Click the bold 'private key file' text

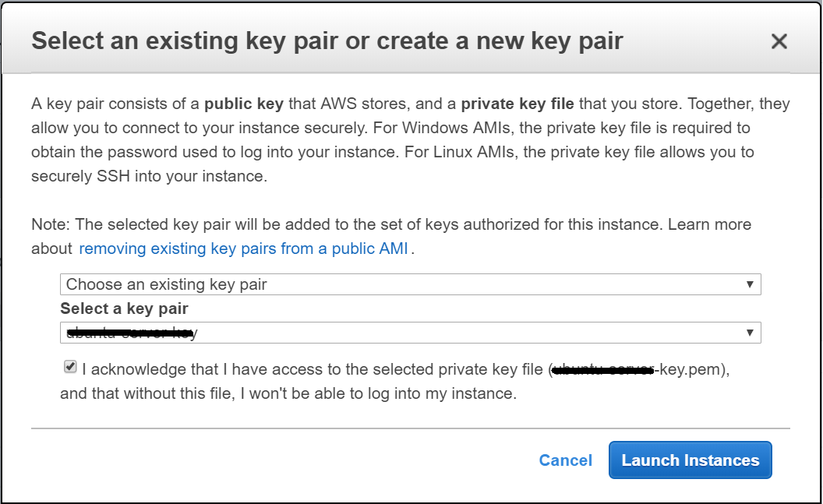pyautogui.click(x=517, y=104)
